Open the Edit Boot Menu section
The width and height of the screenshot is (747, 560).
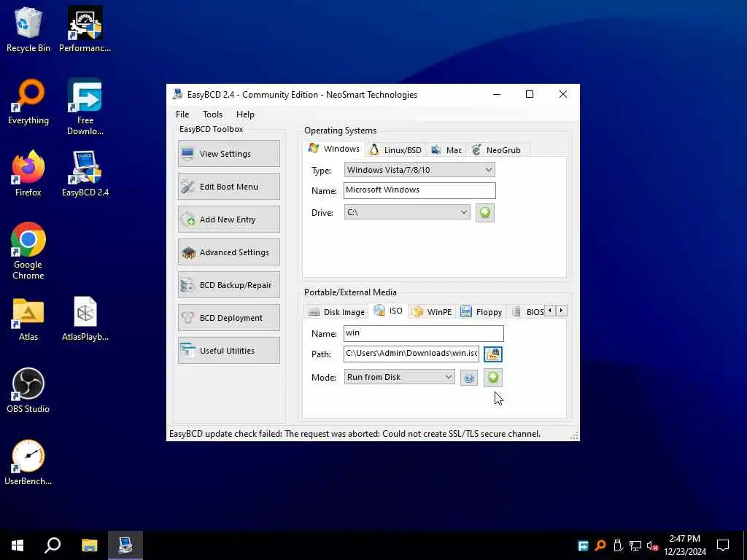[x=228, y=186]
